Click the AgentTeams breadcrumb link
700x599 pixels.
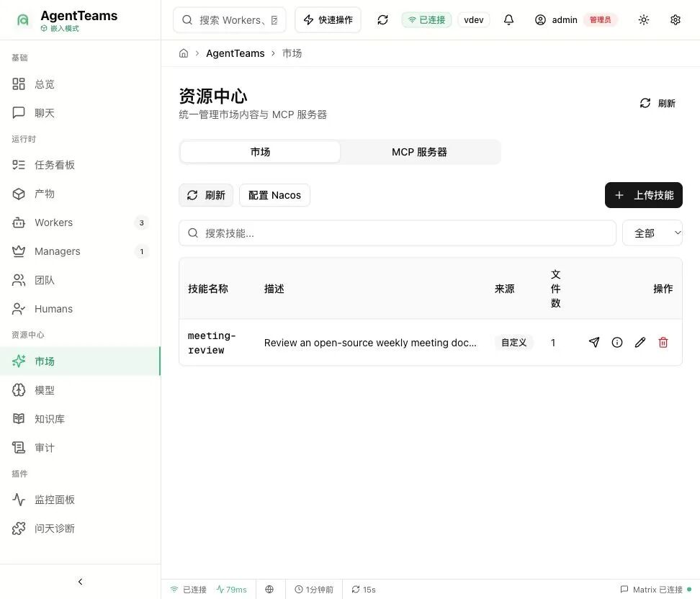[x=235, y=53]
